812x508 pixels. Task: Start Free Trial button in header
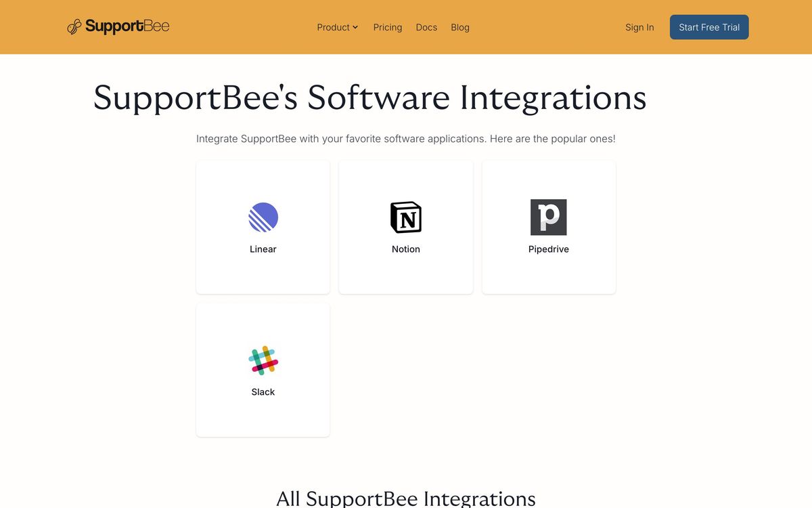coord(709,27)
